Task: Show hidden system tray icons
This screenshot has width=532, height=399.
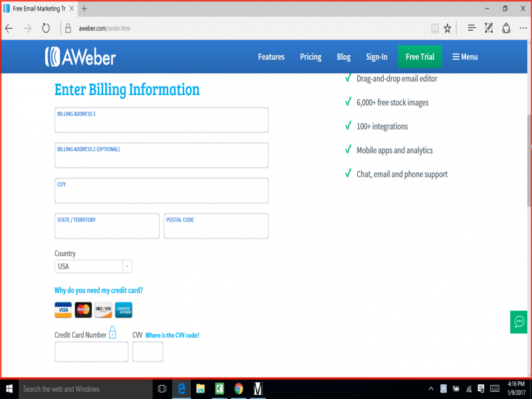Action: (431, 389)
